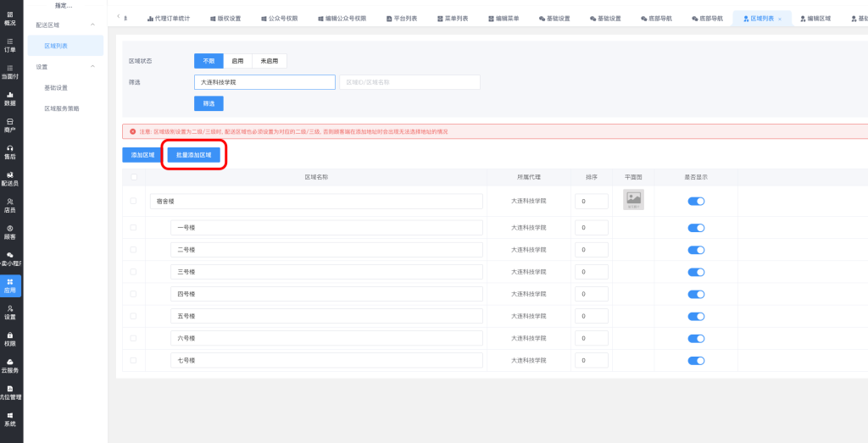Collapse the 配送区域 menu group
Image resolution: width=868 pixels, height=443 pixels.
(92, 25)
